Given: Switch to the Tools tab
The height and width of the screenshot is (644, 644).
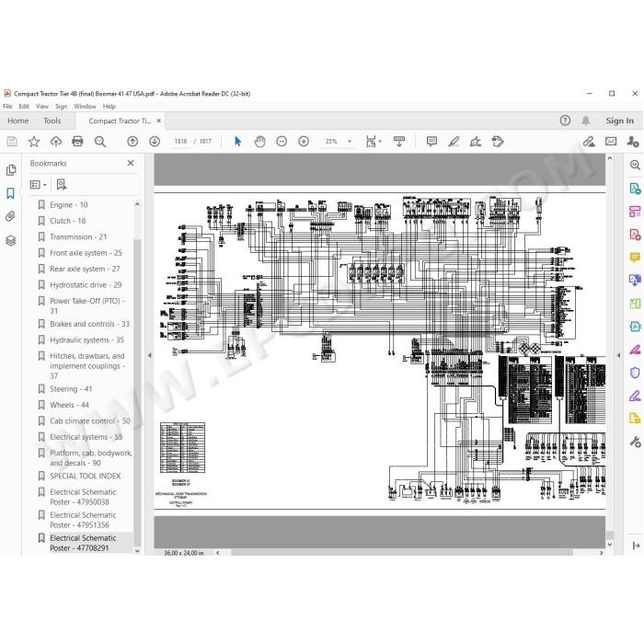Looking at the screenshot, I should pyautogui.click(x=52, y=121).
